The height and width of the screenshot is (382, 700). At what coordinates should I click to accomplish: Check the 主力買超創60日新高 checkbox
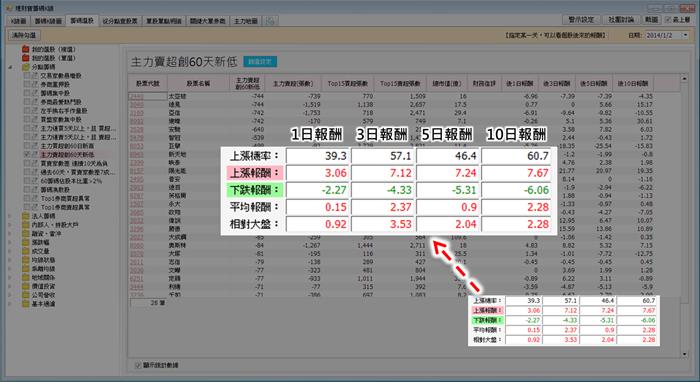pyautogui.click(x=27, y=146)
